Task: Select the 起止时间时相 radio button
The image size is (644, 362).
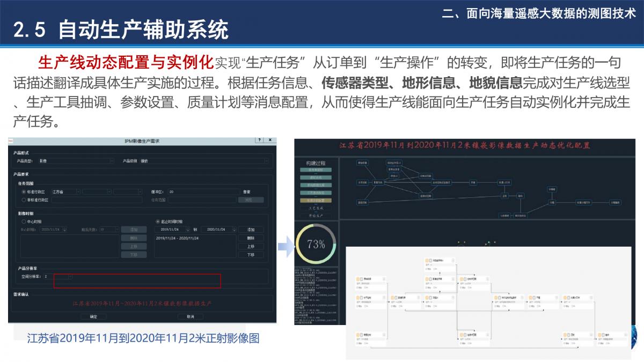Action: pos(158,221)
